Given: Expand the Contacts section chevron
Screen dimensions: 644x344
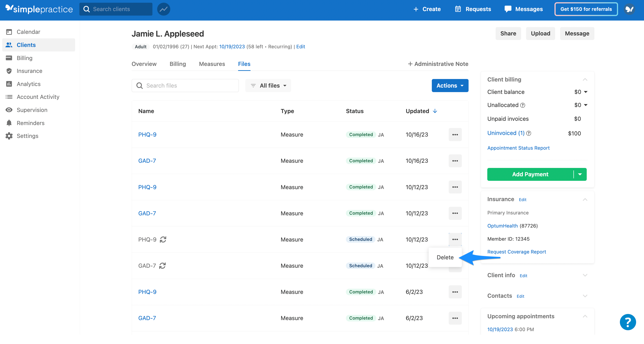Looking at the screenshot, I should (x=585, y=296).
